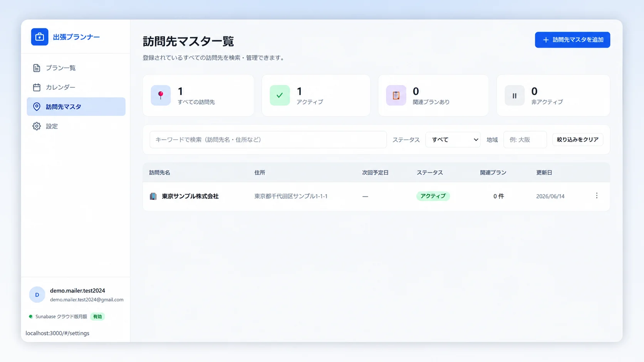Click the 関連プランあり card label
The image size is (644, 362).
point(431,102)
